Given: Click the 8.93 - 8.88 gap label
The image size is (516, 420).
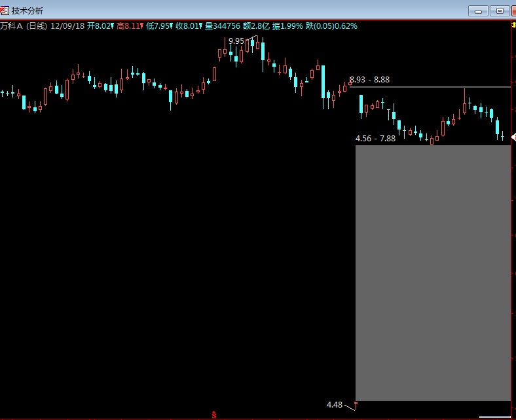Looking at the screenshot, I should (x=369, y=80).
